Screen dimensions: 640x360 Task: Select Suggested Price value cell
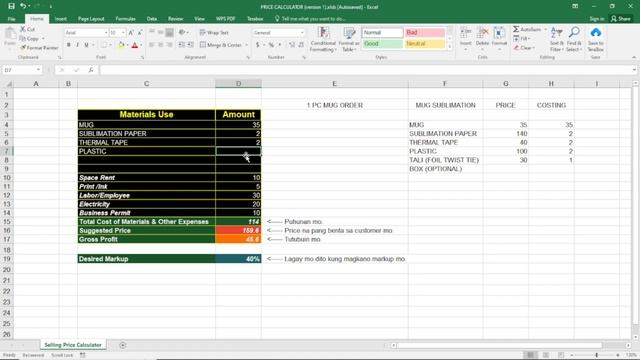(238, 231)
